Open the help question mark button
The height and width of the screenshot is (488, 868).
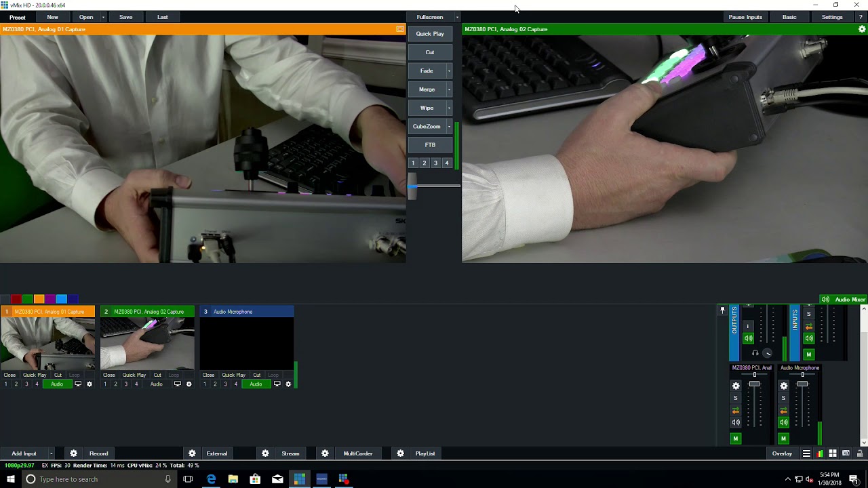861,17
